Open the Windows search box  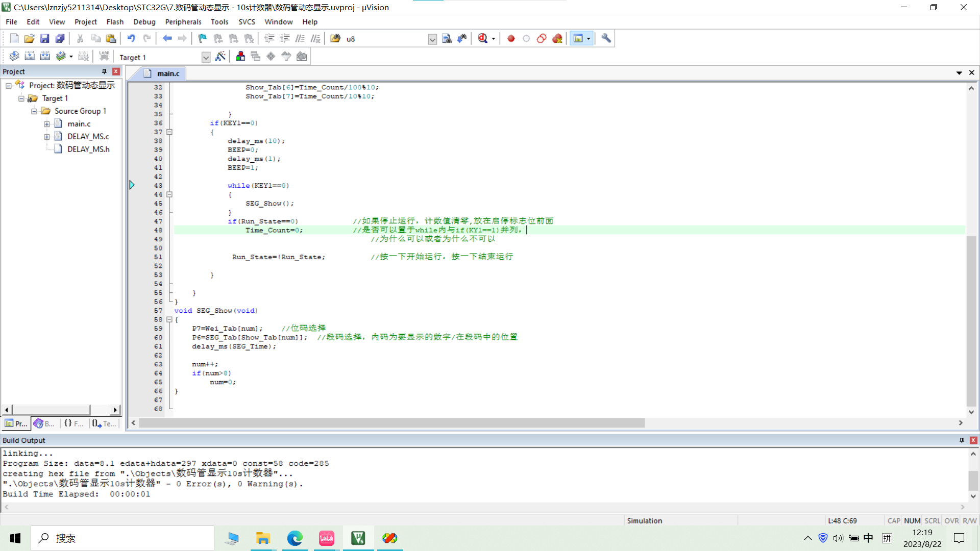click(122, 538)
